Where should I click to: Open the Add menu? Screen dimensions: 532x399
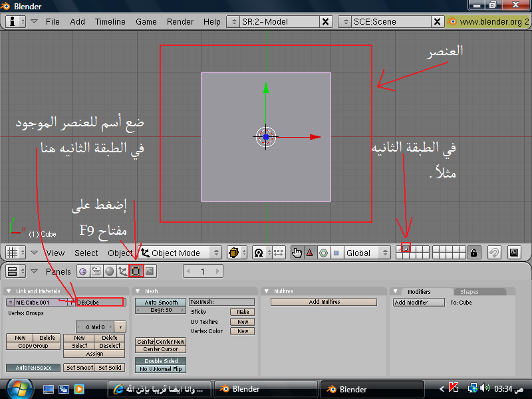[x=77, y=22]
